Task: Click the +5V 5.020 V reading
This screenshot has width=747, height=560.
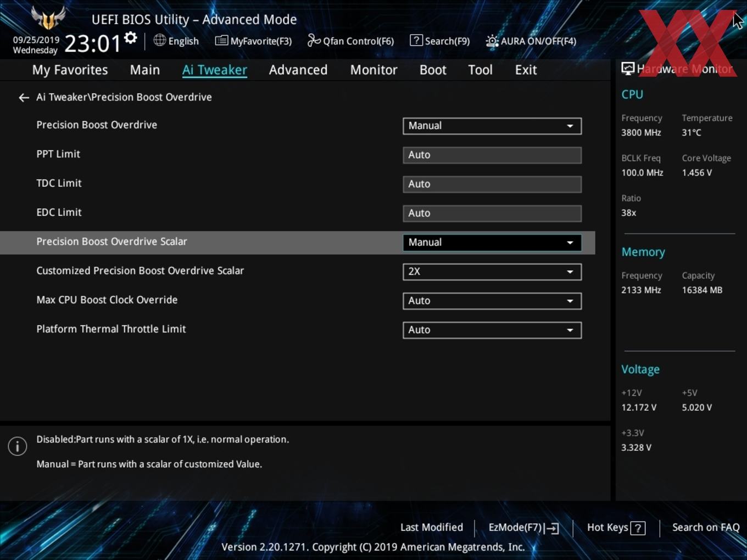Action: tap(697, 408)
